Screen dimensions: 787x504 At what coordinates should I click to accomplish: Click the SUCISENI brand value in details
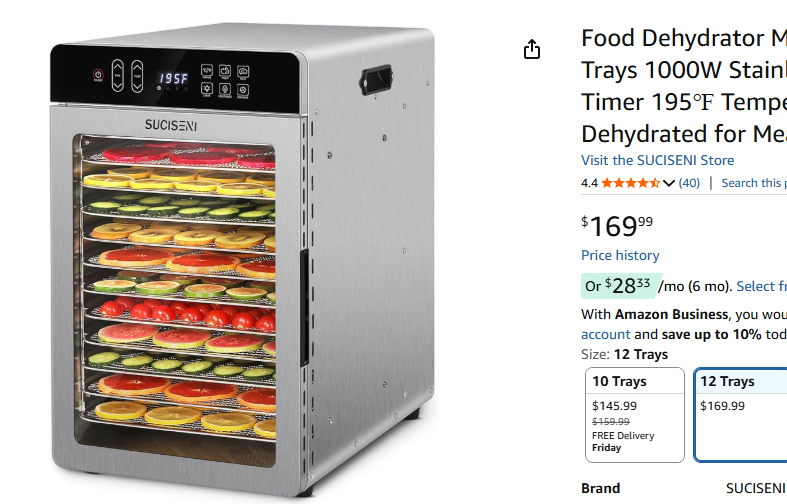click(755, 488)
